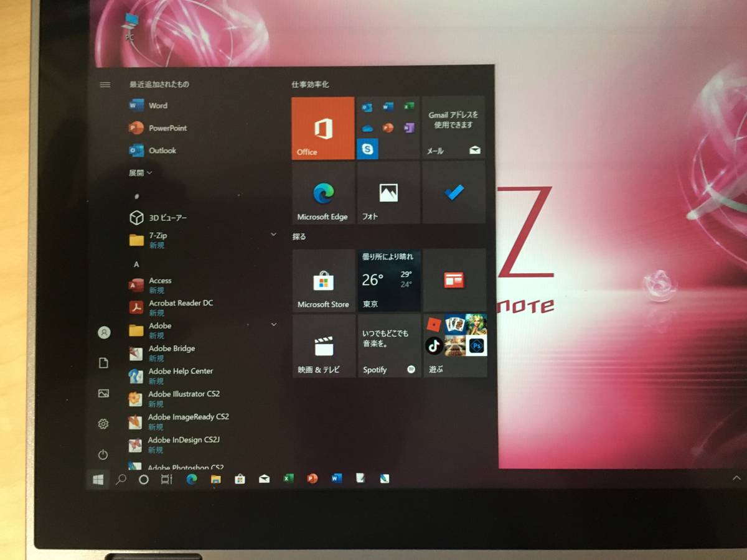Open Pictures from the Start sidebar
This screenshot has height=560, width=747.
pos(103,393)
